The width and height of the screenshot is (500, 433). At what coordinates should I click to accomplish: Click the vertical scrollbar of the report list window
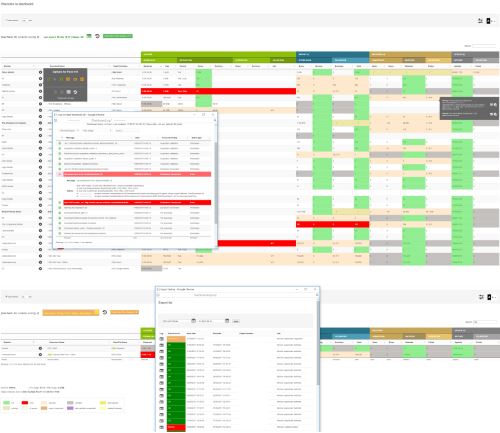click(x=318, y=343)
